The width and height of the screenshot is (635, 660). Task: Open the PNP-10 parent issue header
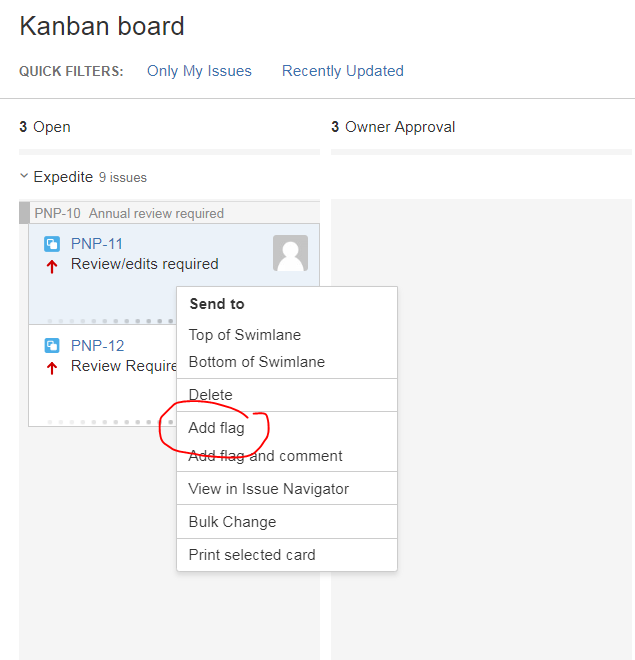click(x=129, y=213)
